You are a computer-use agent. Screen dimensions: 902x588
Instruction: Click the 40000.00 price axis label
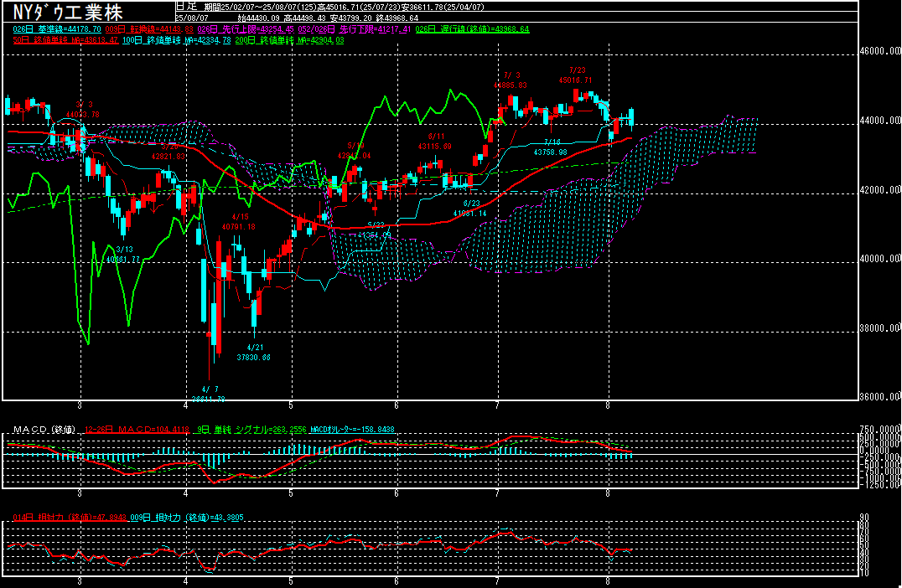coord(880,259)
